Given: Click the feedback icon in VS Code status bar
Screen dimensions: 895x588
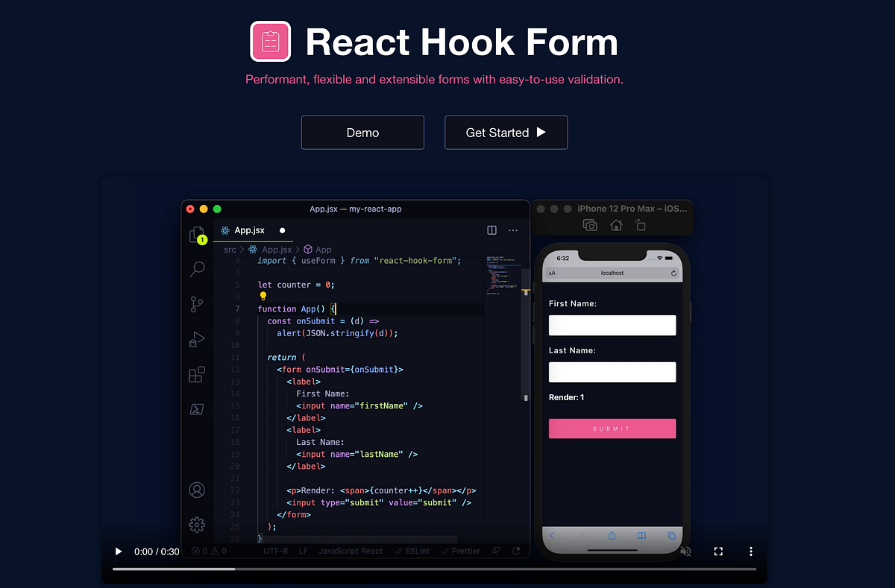Looking at the screenshot, I should 495,551.
